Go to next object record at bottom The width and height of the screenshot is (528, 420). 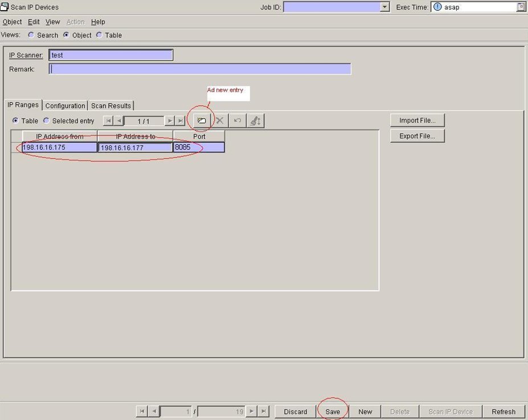(252, 411)
